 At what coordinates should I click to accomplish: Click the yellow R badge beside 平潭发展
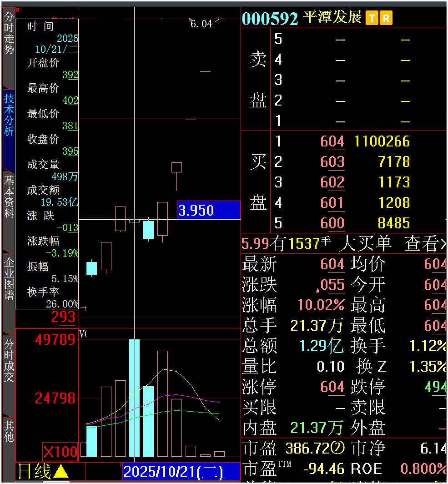[386, 18]
